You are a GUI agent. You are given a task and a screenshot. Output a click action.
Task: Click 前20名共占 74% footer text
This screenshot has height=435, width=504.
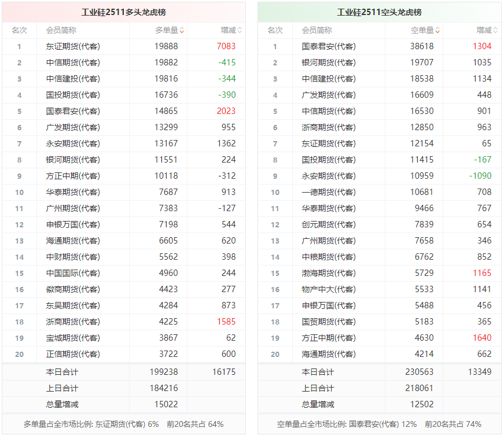click(x=453, y=425)
